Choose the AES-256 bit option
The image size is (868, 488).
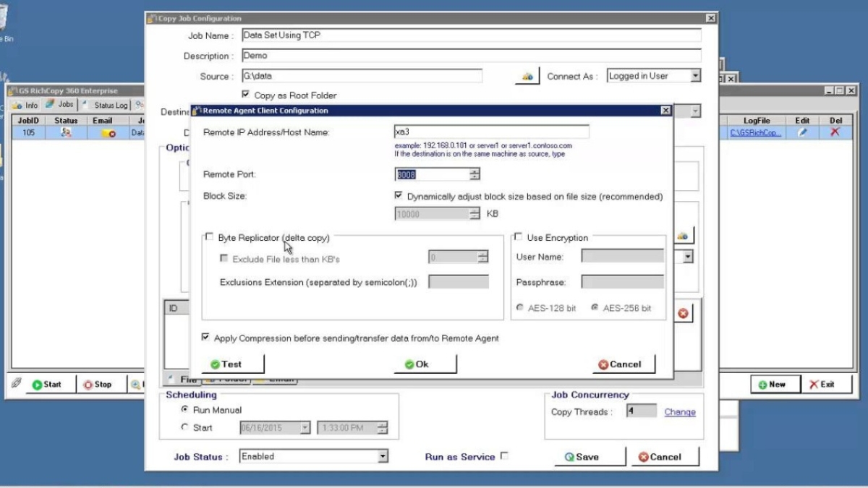click(595, 308)
